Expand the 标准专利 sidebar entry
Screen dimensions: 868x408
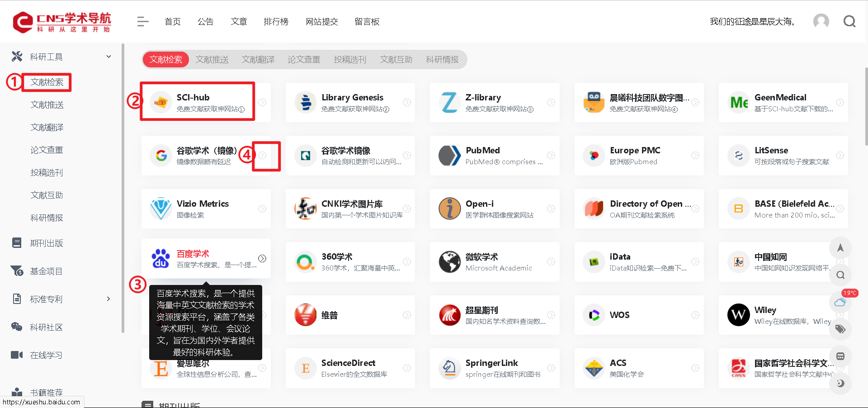tap(108, 299)
